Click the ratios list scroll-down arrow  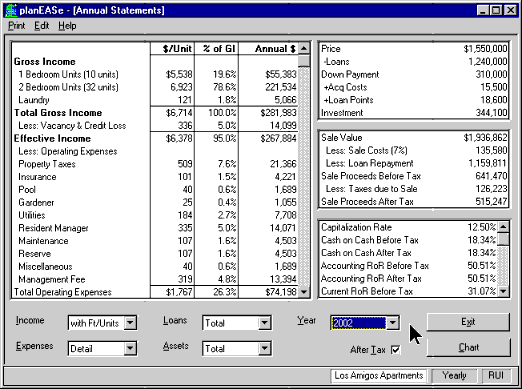503,291
